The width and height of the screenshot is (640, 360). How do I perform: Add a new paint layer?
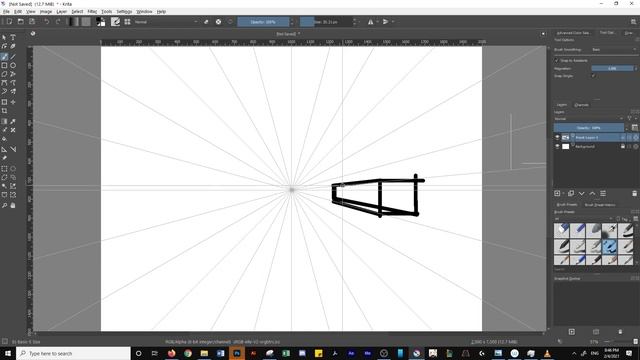coord(558,193)
